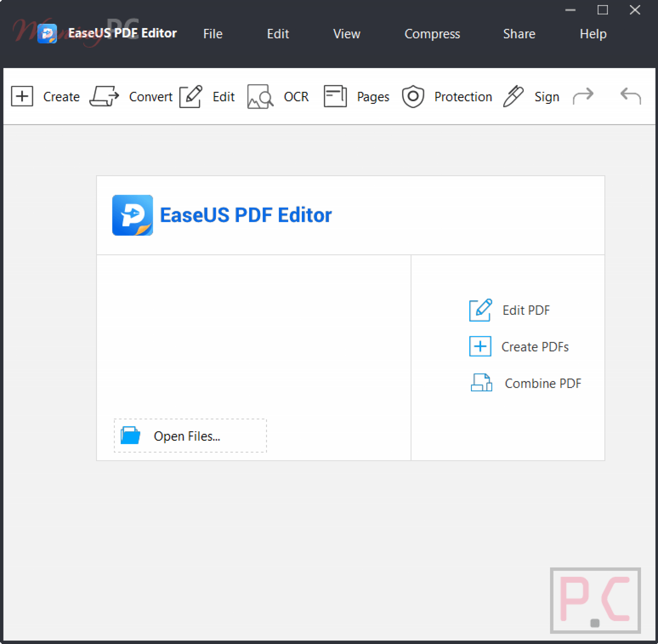Open the View menu

pos(347,34)
